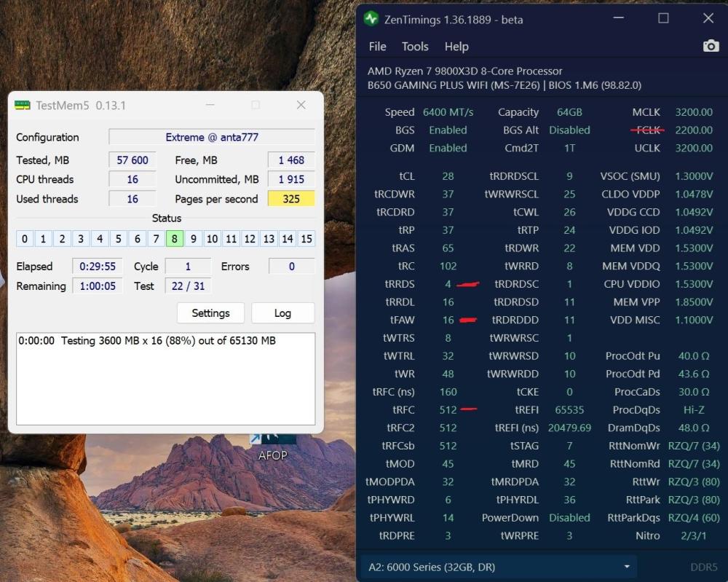Image resolution: width=728 pixels, height=582 pixels.
Task: Open the Tools menu in ZenTimings
Action: 415,47
